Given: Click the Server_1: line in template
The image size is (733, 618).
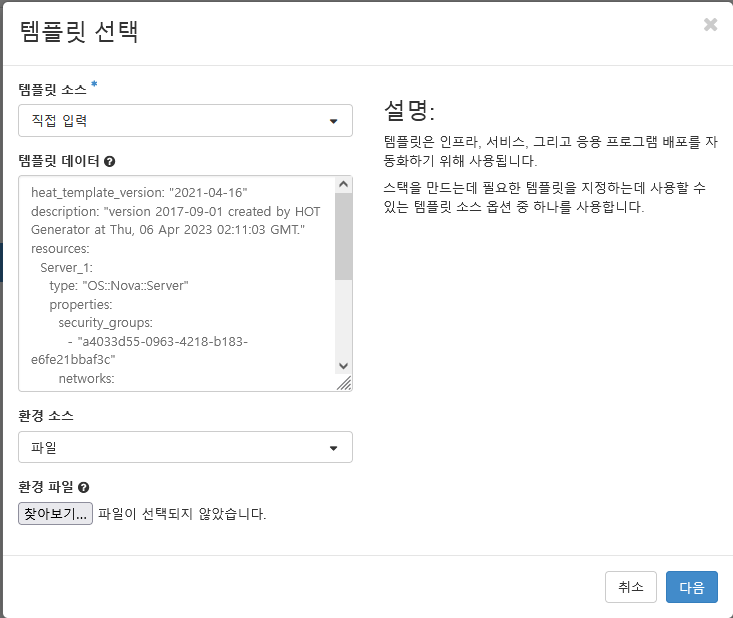Looking at the screenshot, I should tap(66, 267).
